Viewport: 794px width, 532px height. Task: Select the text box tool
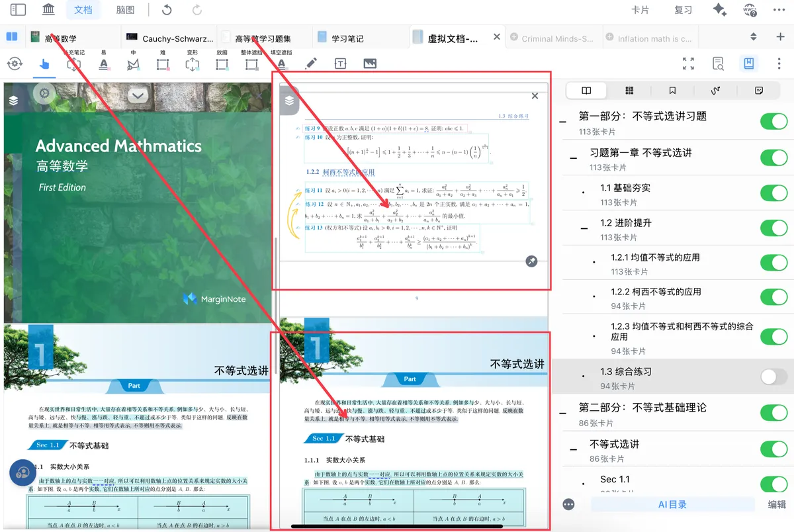point(340,64)
